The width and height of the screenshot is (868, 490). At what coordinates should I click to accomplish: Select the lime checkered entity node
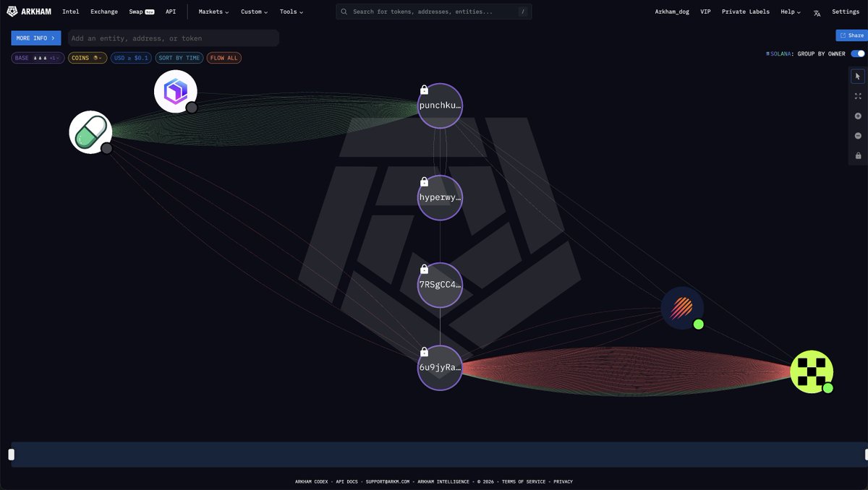tap(812, 371)
